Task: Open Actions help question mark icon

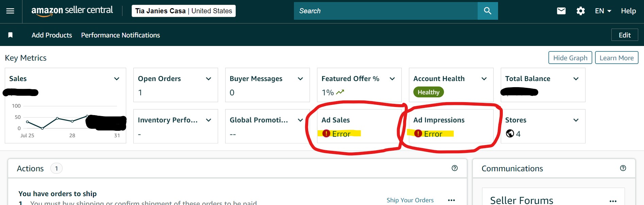Action: [x=455, y=168]
